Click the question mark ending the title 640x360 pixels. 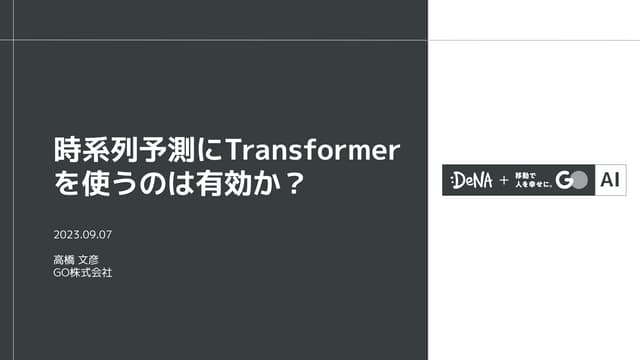pyautogui.click(x=294, y=184)
